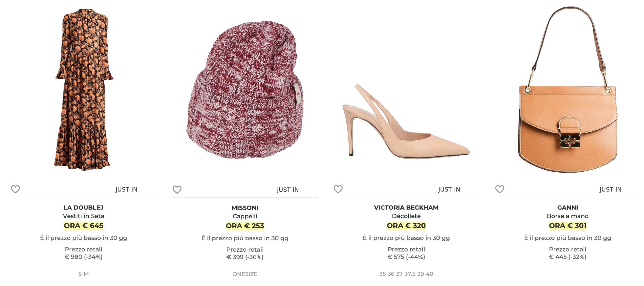
Task: Open the Victoria Beckham slingback pump image
Action: pos(406,121)
